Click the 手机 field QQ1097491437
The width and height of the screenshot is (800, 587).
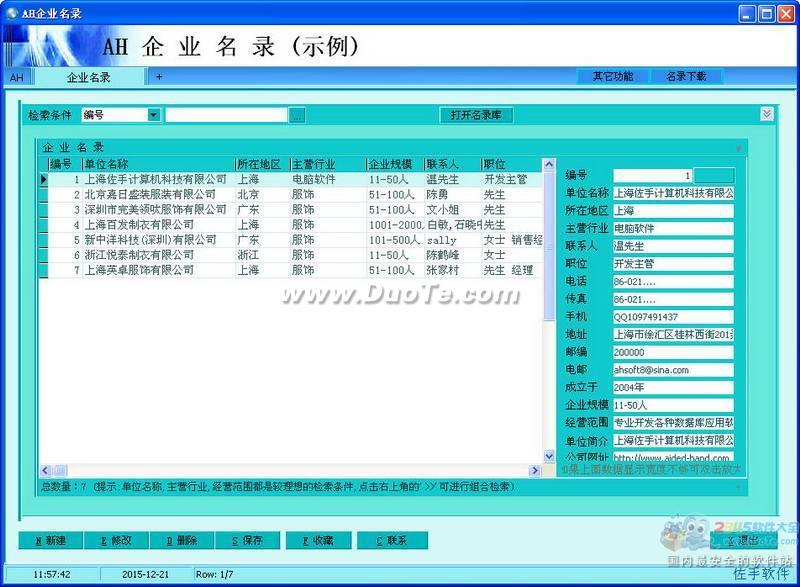(x=673, y=317)
